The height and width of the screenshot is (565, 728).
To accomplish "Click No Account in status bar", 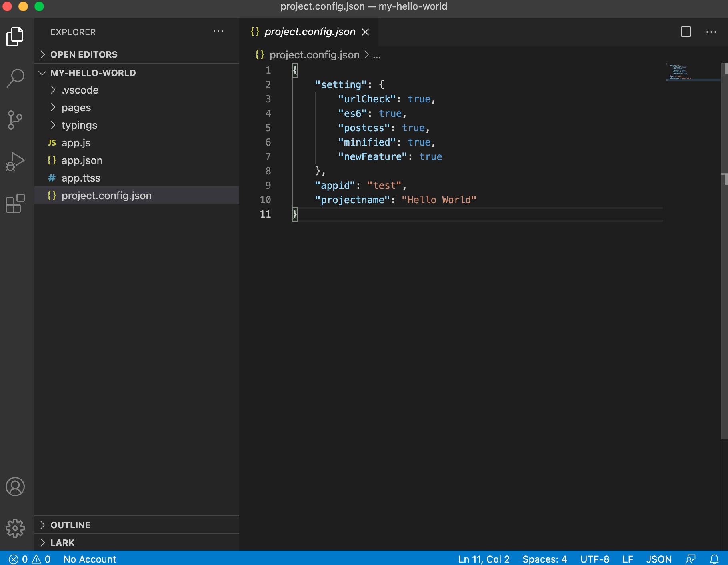I will point(90,559).
